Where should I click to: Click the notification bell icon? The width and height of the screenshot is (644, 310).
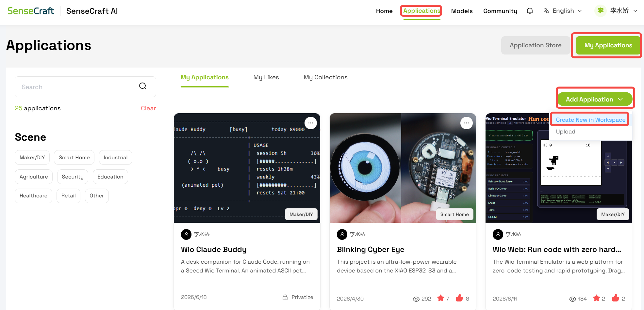530,11
